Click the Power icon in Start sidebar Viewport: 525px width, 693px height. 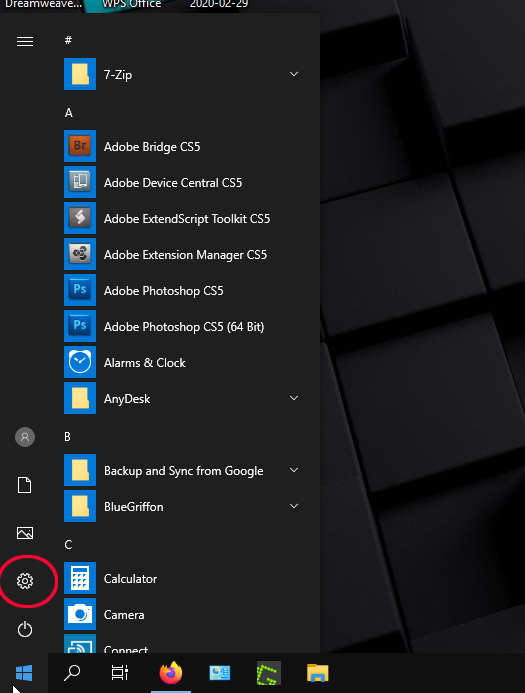pyautogui.click(x=25, y=629)
